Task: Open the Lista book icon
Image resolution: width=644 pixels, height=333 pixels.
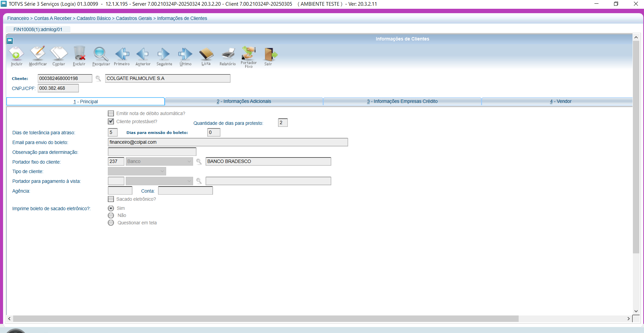Action: [x=206, y=56]
